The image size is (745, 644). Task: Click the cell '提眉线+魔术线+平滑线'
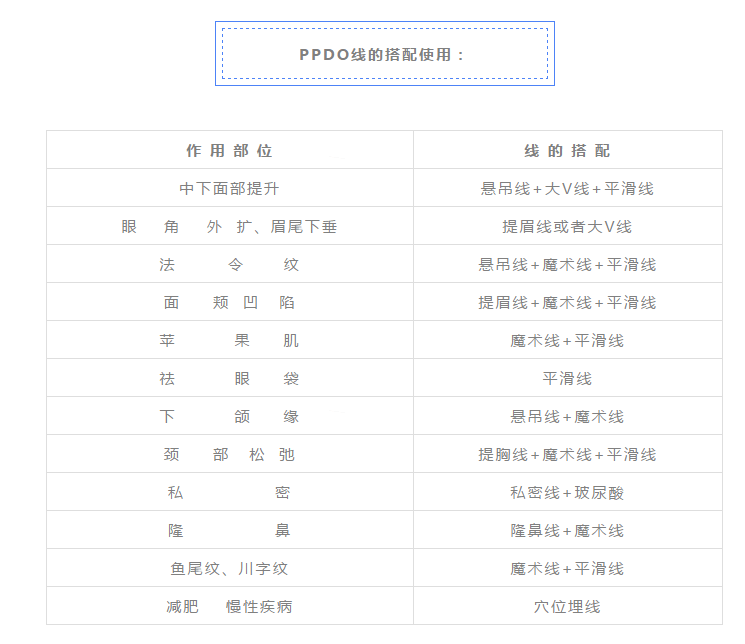567,303
